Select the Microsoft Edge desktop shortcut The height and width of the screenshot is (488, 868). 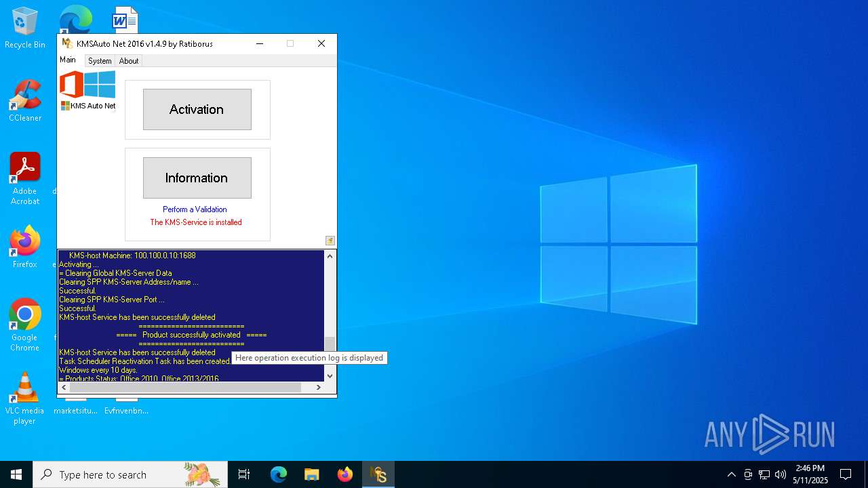pyautogui.click(x=75, y=20)
